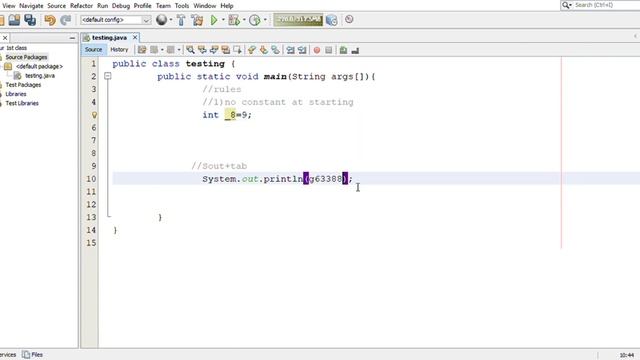Minimize the Projects panel

click(72, 38)
